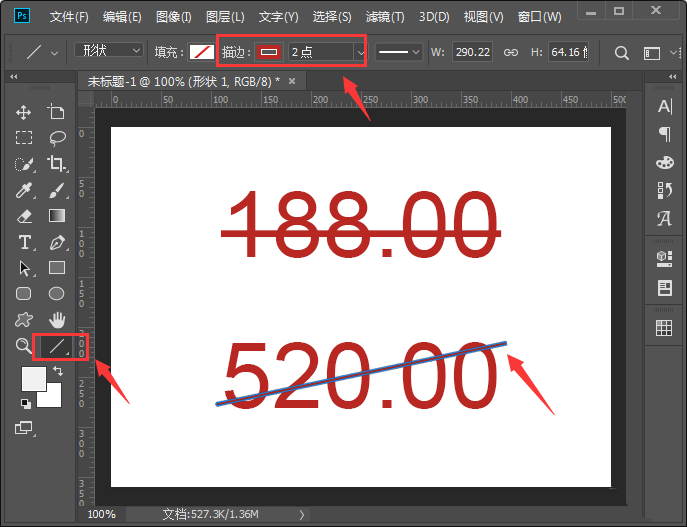687x527 pixels.
Task: Select the Move tool
Action: (23, 113)
